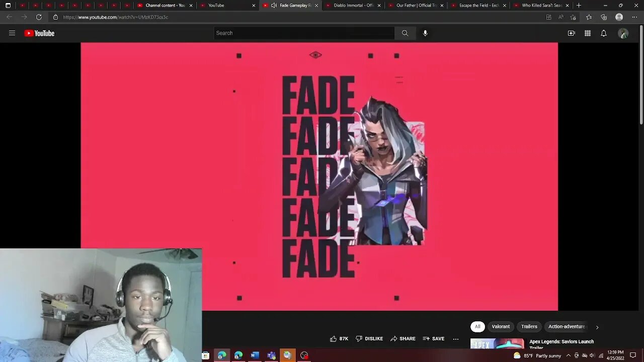The image size is (644, 362).
Task: Like the video (87K)
Action: [x=339, y=339]
